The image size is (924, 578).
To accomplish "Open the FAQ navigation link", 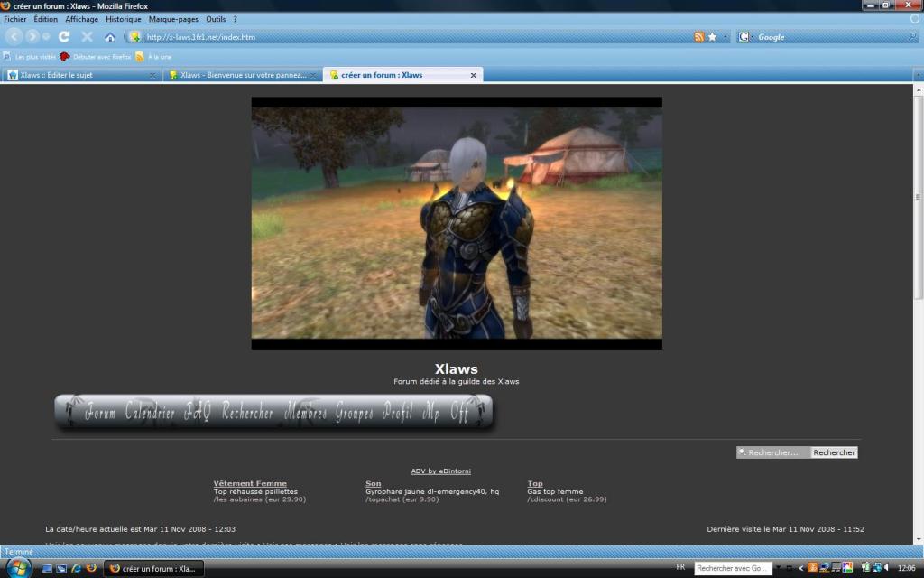I will click(197, 412).
